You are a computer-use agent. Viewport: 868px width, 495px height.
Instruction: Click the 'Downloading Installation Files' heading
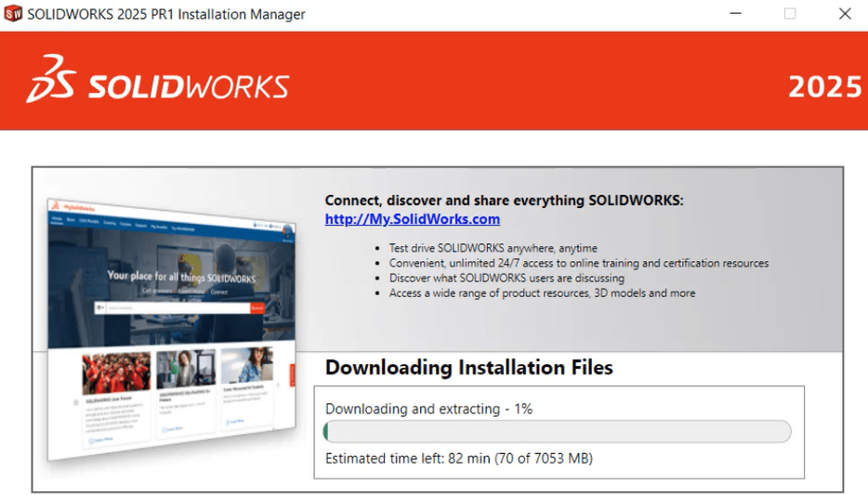pyautogui.click(x=468, y=368)
